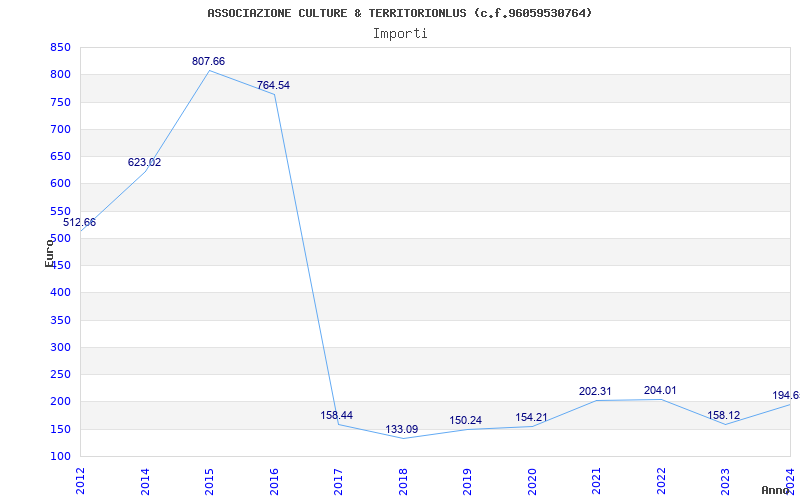Select the 133.09 data label

(x=402, y=429)
